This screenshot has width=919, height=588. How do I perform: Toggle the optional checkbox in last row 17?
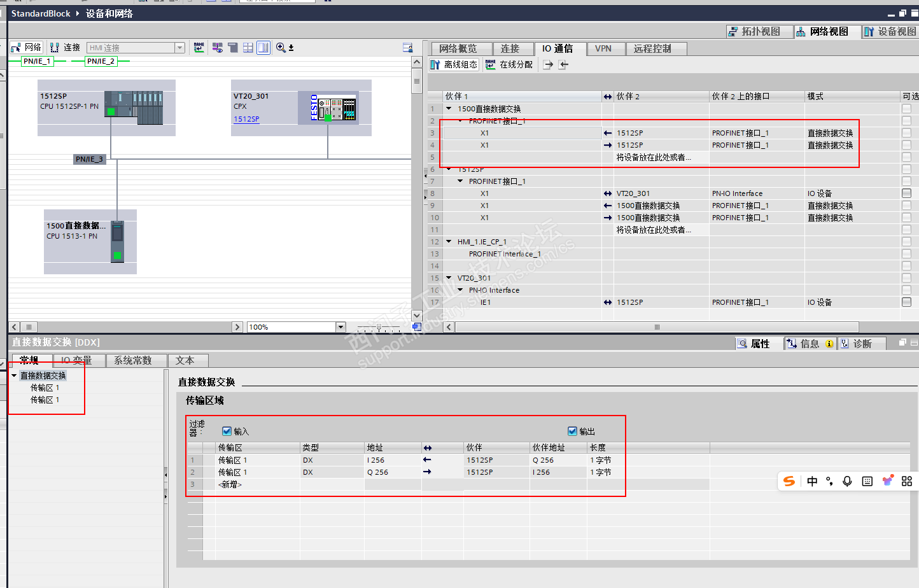(906, 302)
